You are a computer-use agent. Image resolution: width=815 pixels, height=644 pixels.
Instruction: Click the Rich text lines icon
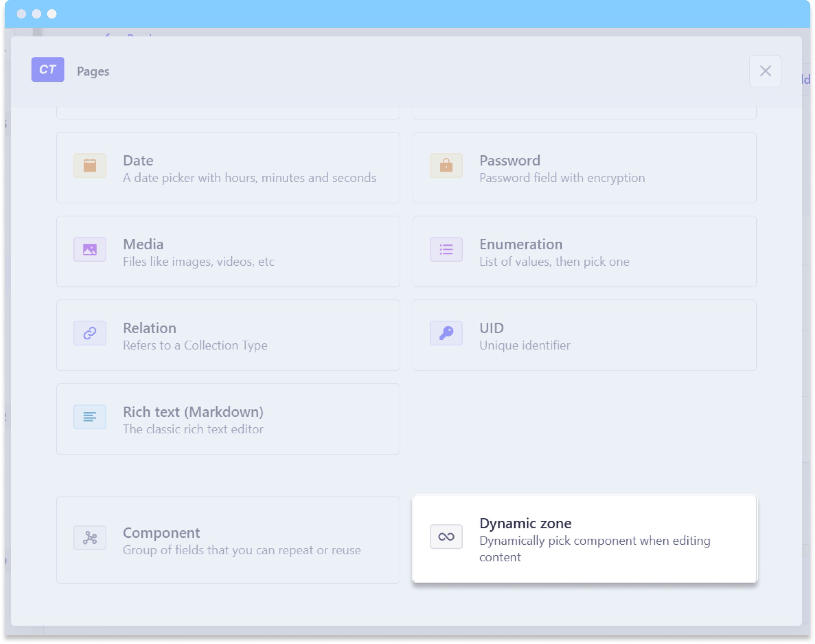point(90,417)
